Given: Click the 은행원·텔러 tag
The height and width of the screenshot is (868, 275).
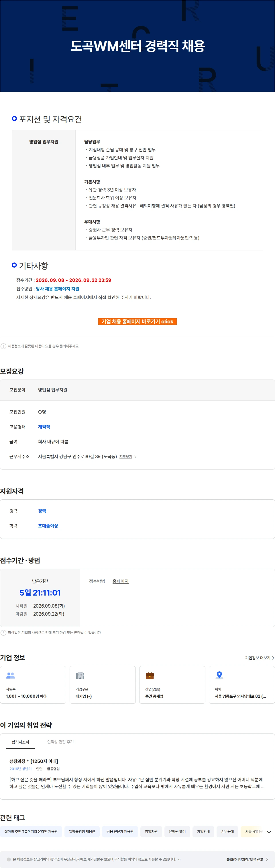Looking at the screenshot, I should 177,831.
